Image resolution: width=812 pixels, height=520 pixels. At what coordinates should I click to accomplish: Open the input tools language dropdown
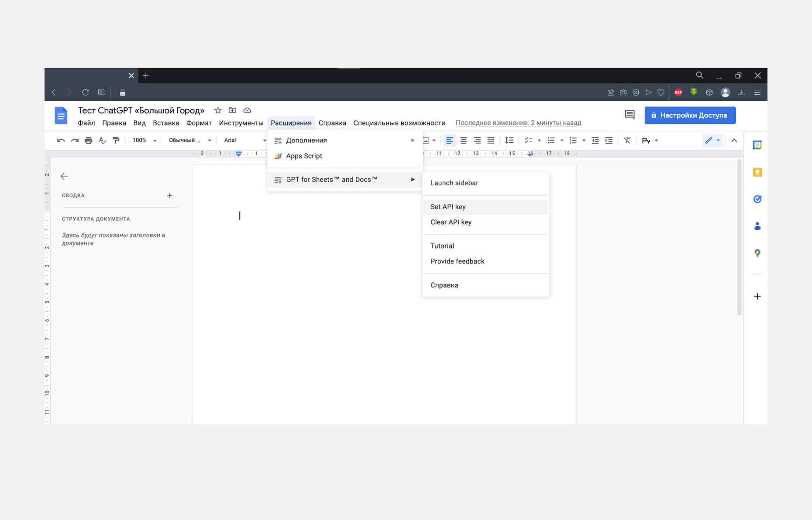(650, 140)
